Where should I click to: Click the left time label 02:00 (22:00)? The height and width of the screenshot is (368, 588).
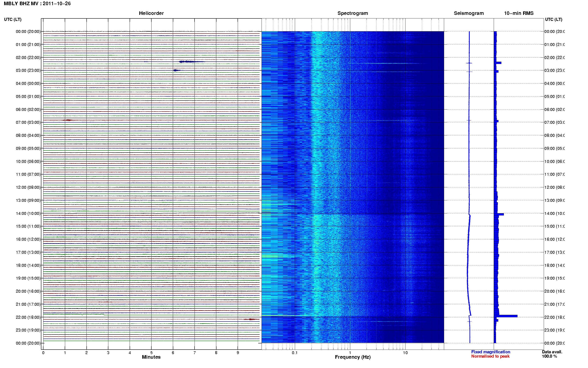[28, 58]
